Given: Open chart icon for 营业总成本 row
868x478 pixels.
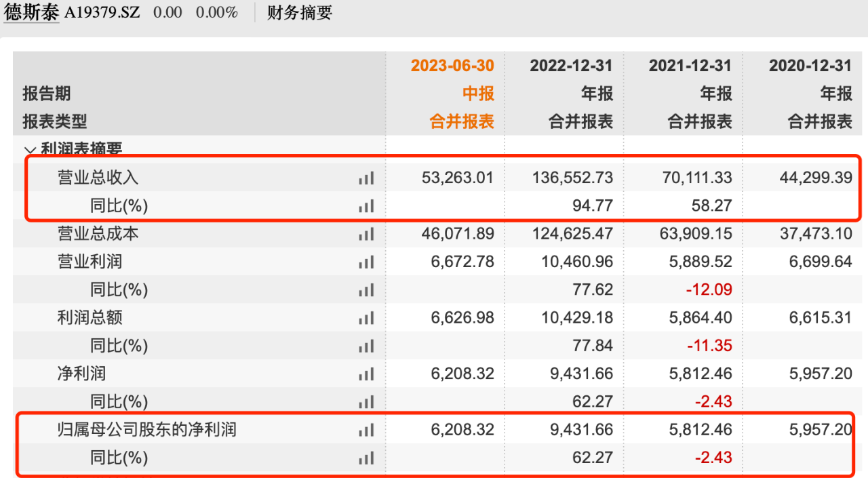Looking at the screenshot, I should click(366, 234).
